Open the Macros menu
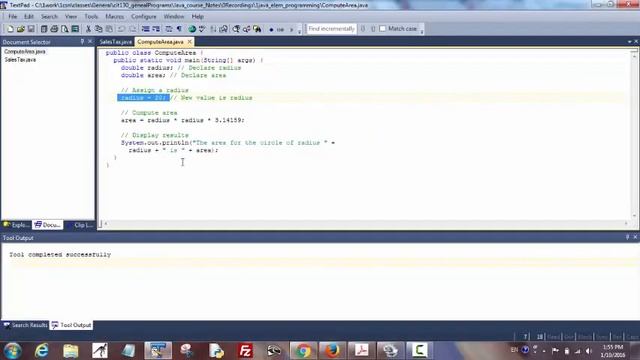This screenshot has height=360, width=640. [114, 17]
